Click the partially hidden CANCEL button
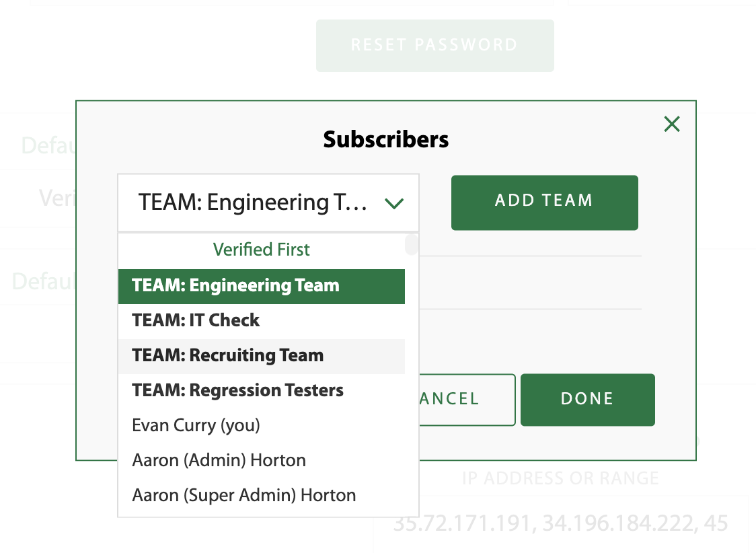Viewport: 756px width, 553px height. (466, 400)
